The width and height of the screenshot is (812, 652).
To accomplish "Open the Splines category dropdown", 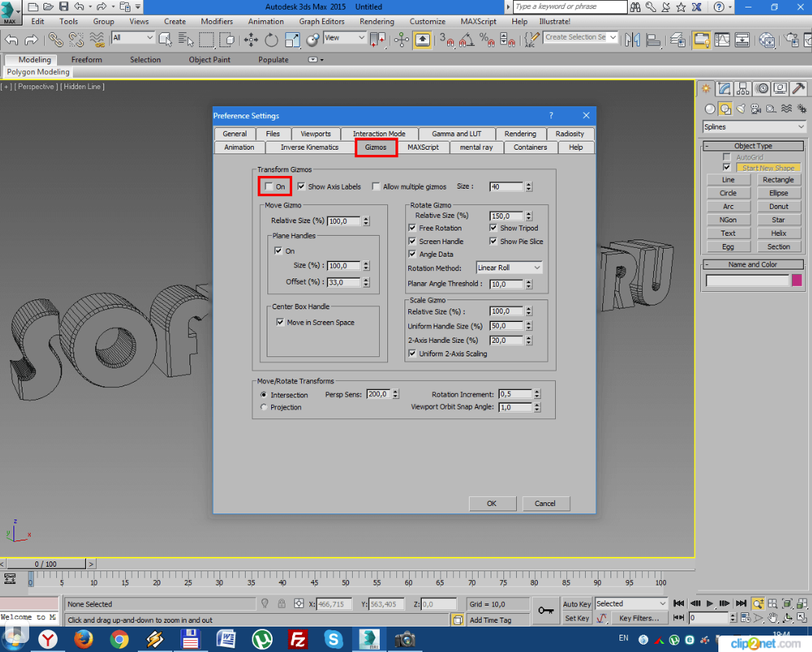I will (x=754, y=127).
